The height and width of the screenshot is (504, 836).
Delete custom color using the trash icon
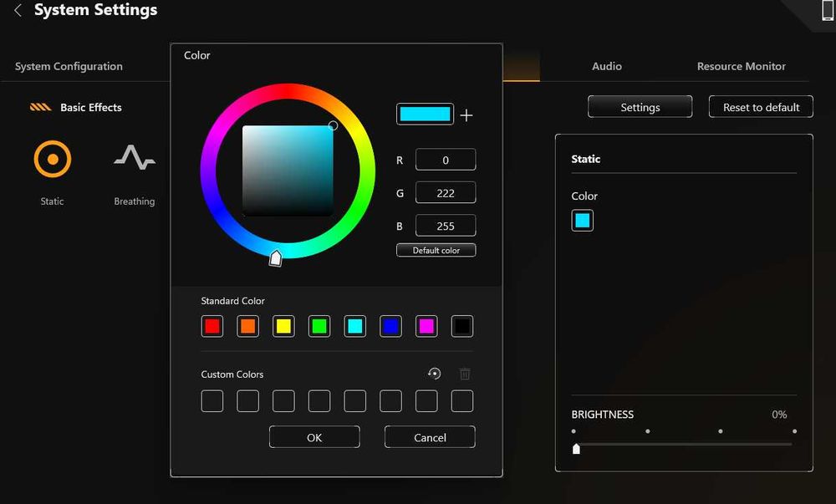click(465, 374)
